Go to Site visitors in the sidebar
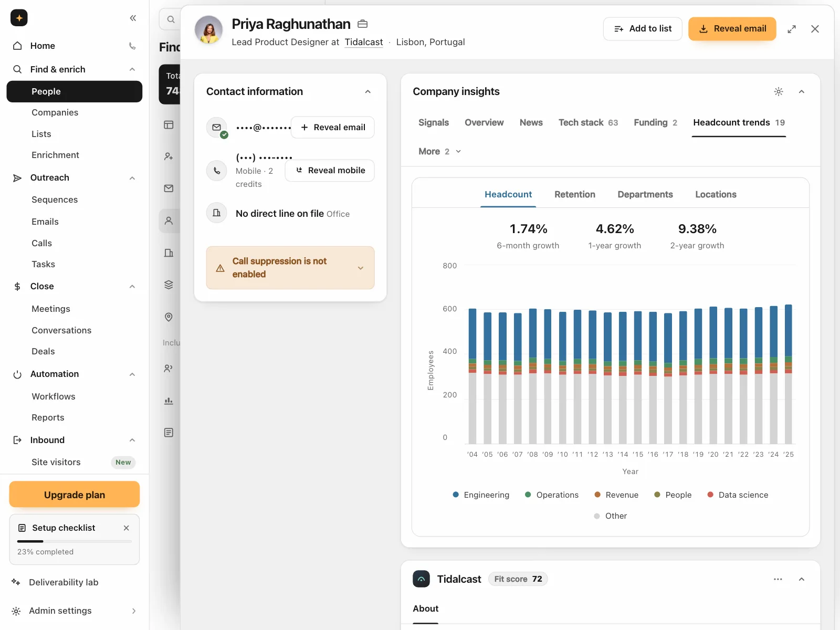 pos(56,462)
